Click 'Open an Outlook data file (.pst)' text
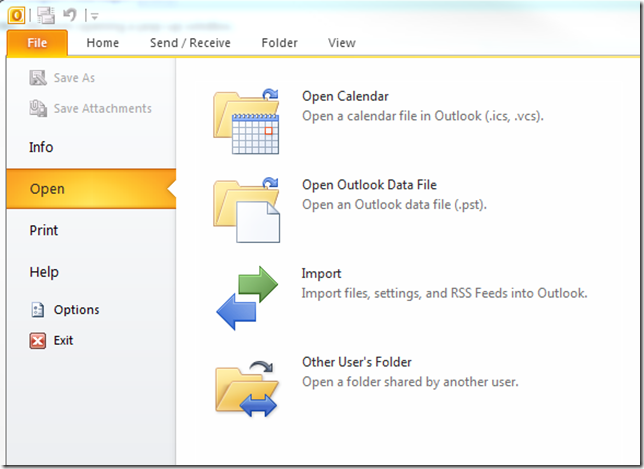 click(395, 205)
